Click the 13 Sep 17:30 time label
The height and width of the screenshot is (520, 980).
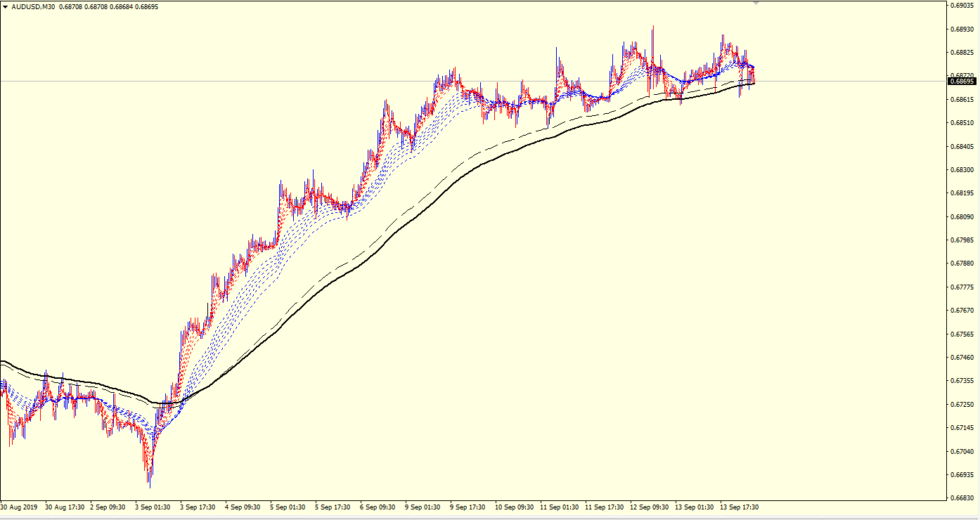(740, 507)
